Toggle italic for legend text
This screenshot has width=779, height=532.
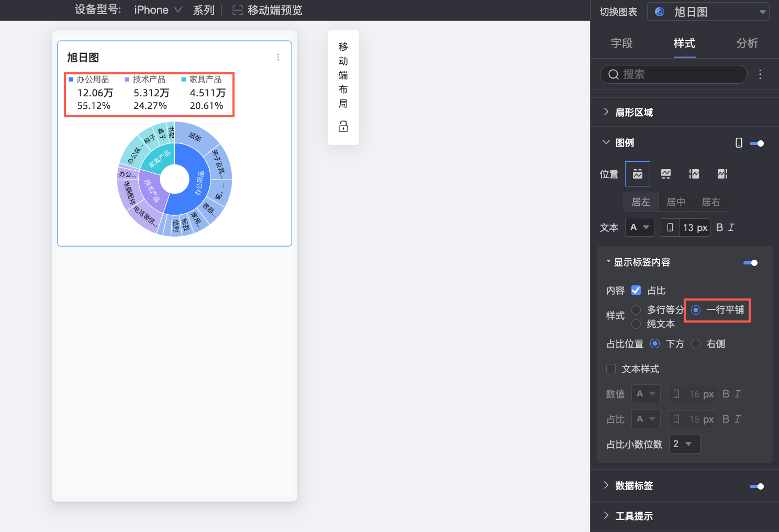[x=731, y=227]
